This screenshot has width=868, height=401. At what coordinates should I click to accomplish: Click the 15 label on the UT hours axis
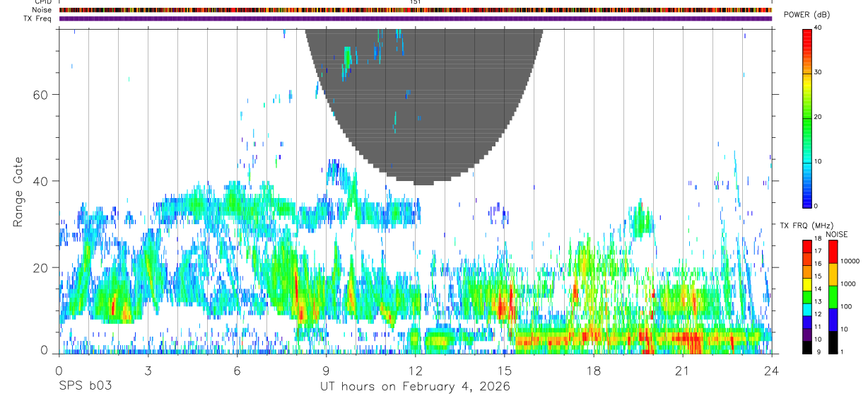[x=505, y=370]
